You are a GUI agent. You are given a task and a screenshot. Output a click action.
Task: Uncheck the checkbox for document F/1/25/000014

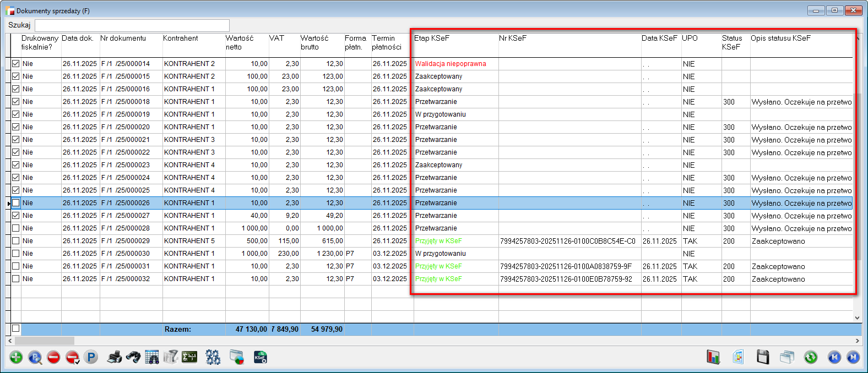pos(15,64)
